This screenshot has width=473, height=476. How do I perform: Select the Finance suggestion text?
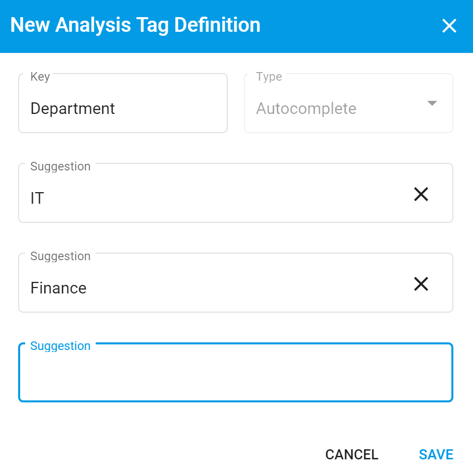(x=58, y=288)
